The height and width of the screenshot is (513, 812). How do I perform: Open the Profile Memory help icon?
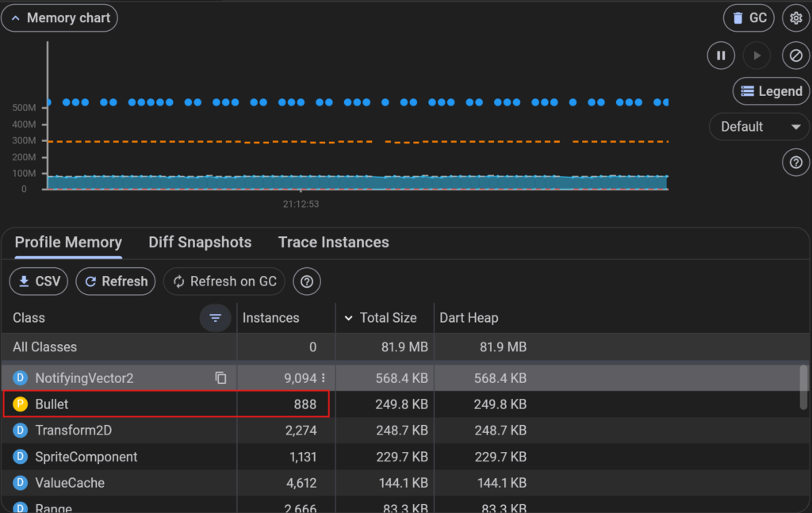pos(307,281)
